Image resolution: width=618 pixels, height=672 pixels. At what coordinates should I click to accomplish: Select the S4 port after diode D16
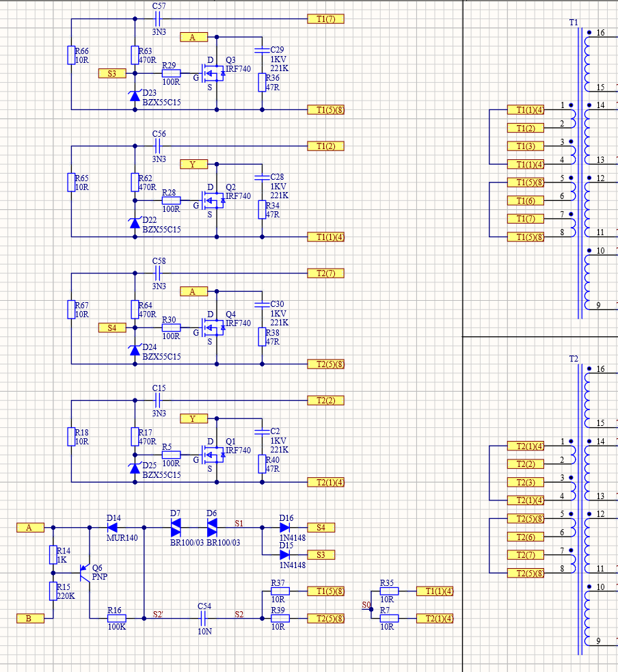tap(321, 528)
